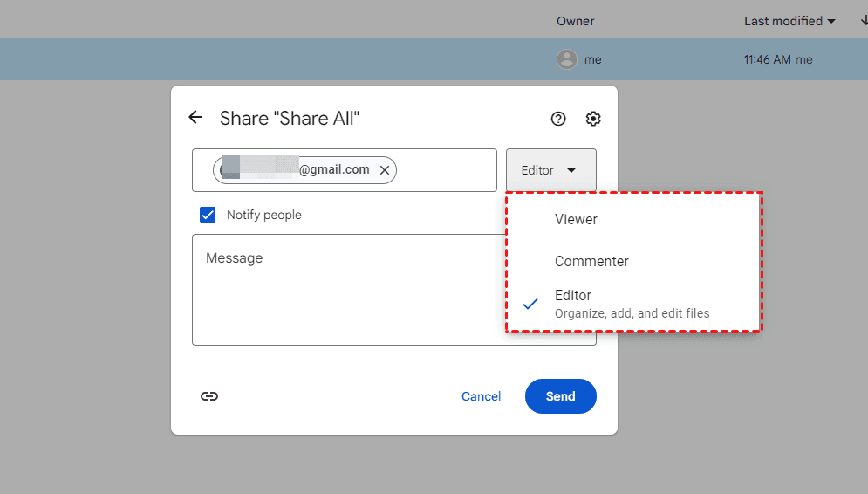Remove the gmail.com recipient chip
The height and width of the screenshot is (494, 868).
coord(385,170)
